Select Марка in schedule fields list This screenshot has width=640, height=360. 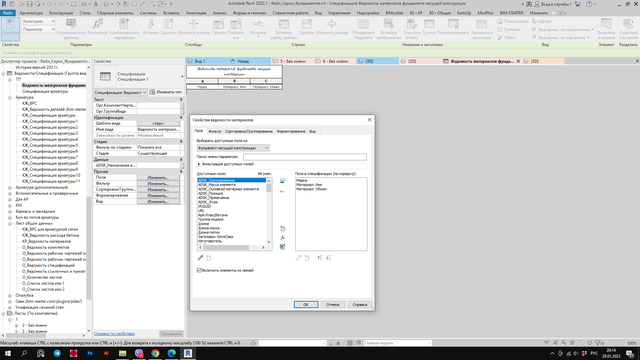pos(302,180)
